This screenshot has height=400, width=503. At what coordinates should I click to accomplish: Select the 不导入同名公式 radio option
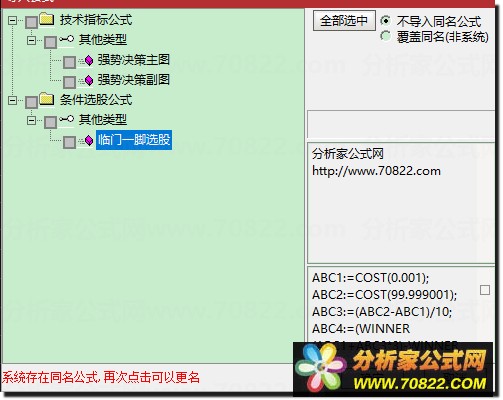(x=385, y=21)
